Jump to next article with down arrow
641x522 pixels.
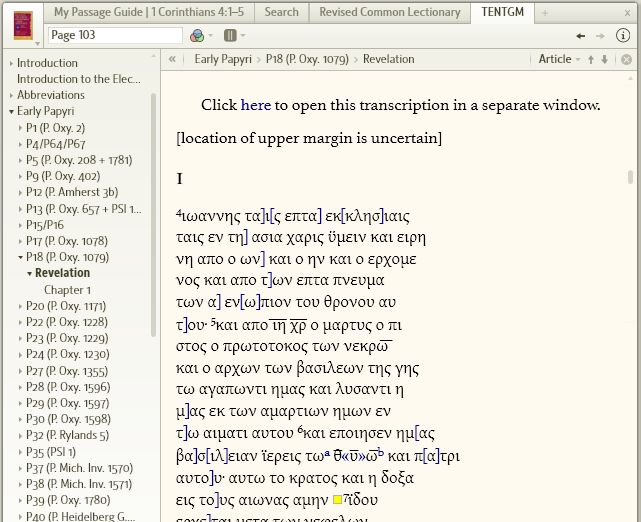coord(605,60)
